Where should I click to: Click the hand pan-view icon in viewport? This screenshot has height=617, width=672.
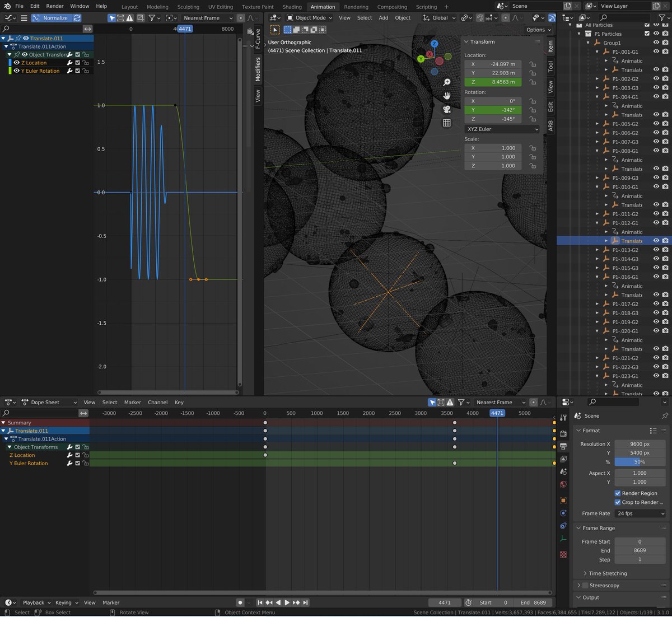[x=447, y=96]
